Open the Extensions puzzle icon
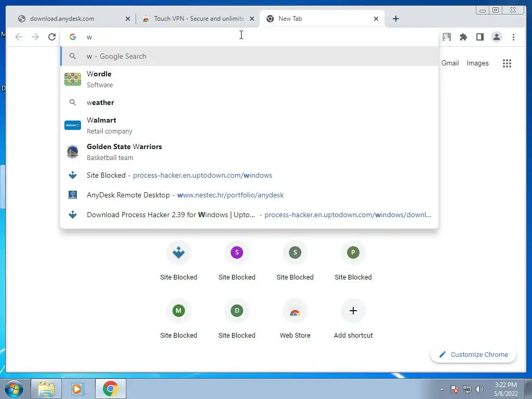This screenshot has width=532, height=399. (x=463, y=37)
